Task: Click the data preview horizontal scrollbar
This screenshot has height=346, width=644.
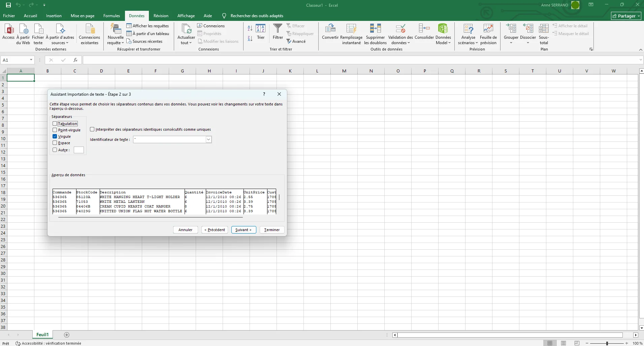Action: tap(151, 217)
